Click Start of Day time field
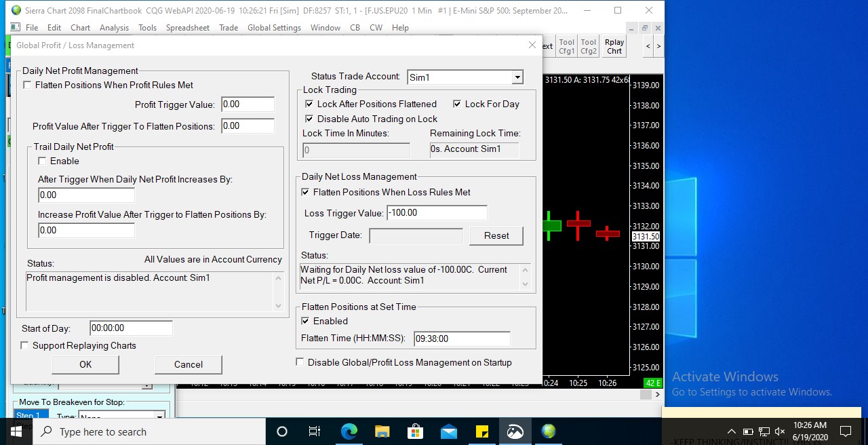The image size is (868, 445). click(x=131, y=328)
